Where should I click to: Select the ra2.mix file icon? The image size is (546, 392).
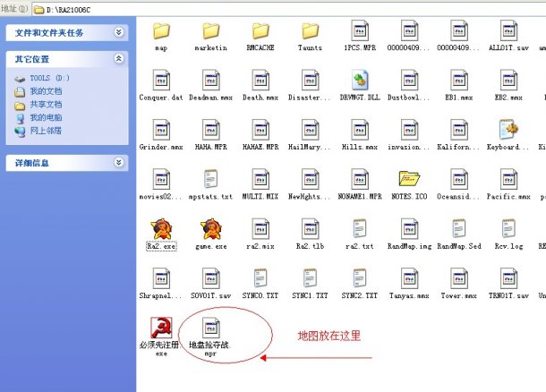[x=260, y=230]
